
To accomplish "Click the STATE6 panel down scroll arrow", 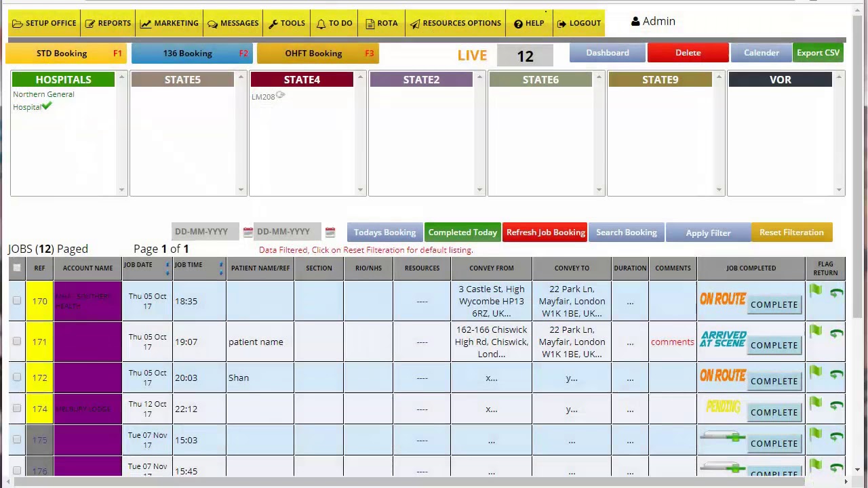I will (599, 190).
